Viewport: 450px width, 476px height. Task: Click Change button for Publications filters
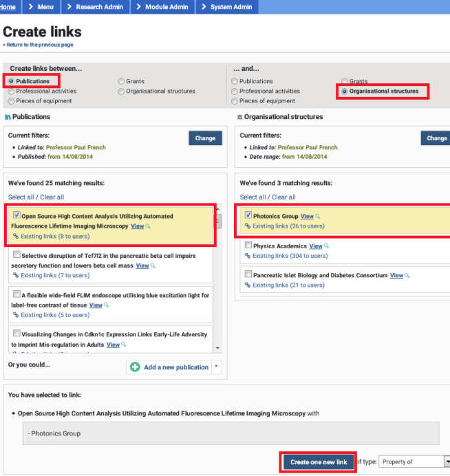[205, 138]
